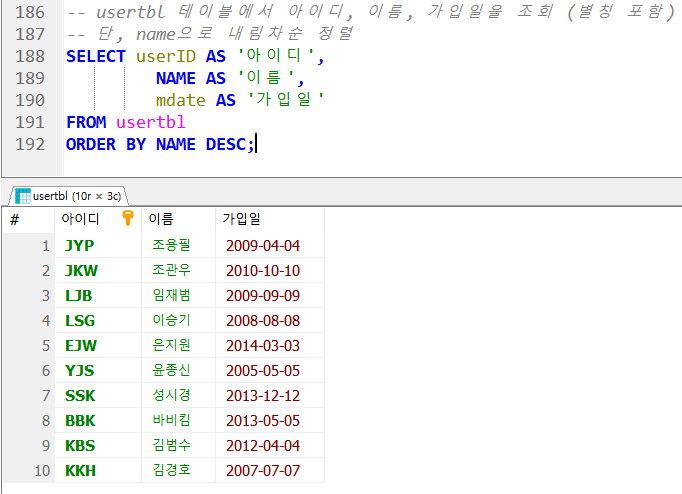This screenshot has width=682, height=494.
Task: Select the YJS cell
Action: 98,370
